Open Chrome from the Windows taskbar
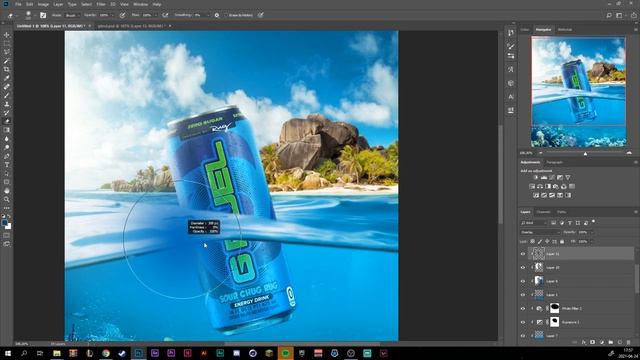The image size is (640, 360). pyautogui.click(x=106, y=353)
